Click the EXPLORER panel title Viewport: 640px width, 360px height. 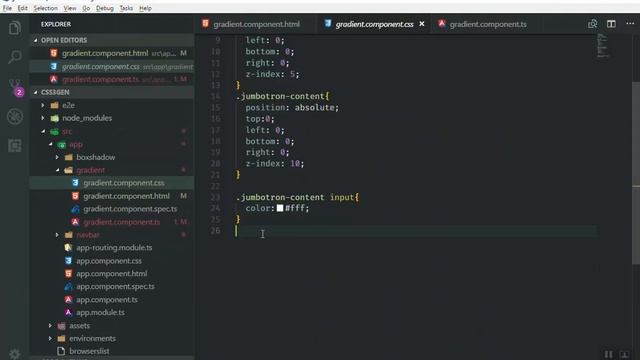[56, 24]
